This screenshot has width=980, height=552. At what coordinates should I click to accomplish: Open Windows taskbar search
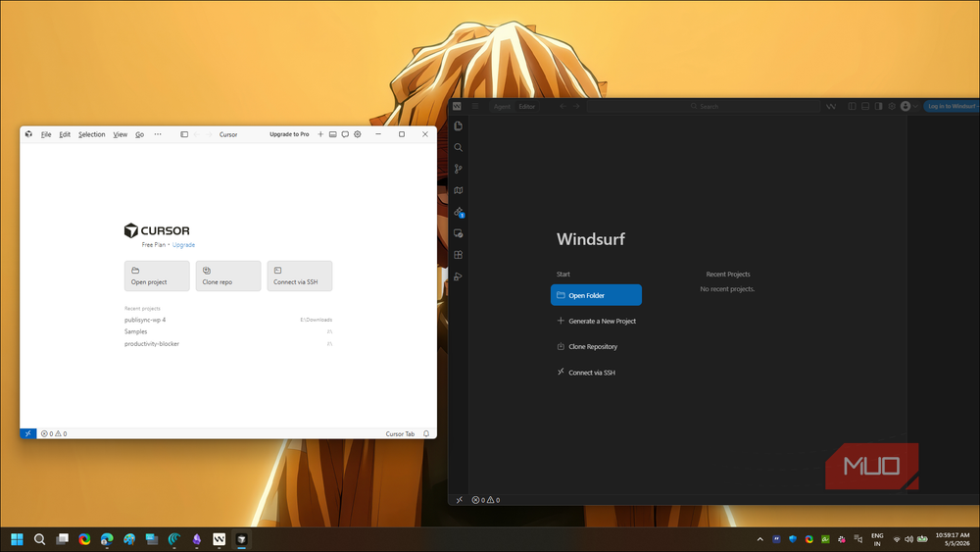click(39, 539)
